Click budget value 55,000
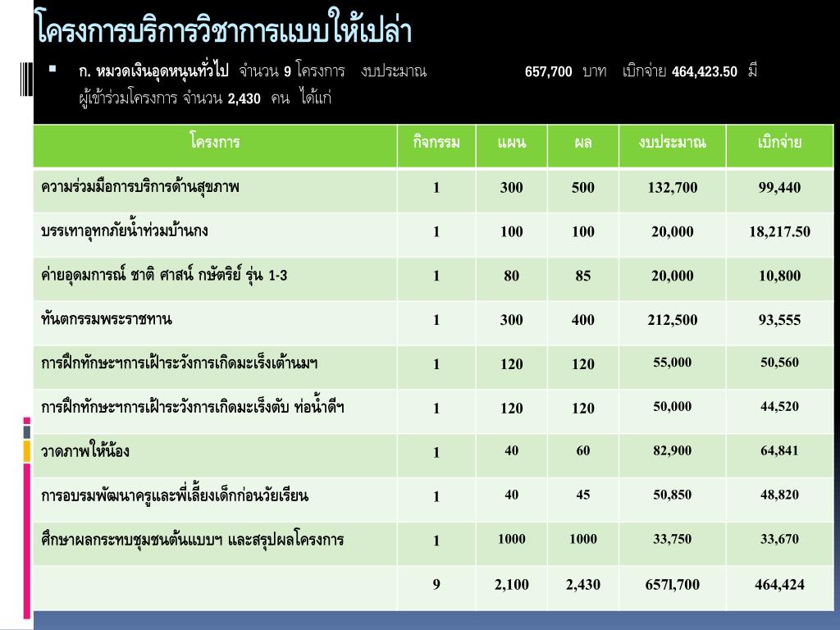Image resolution: width=840 pixels, height=630 pixels. click(x=673, y=362)
